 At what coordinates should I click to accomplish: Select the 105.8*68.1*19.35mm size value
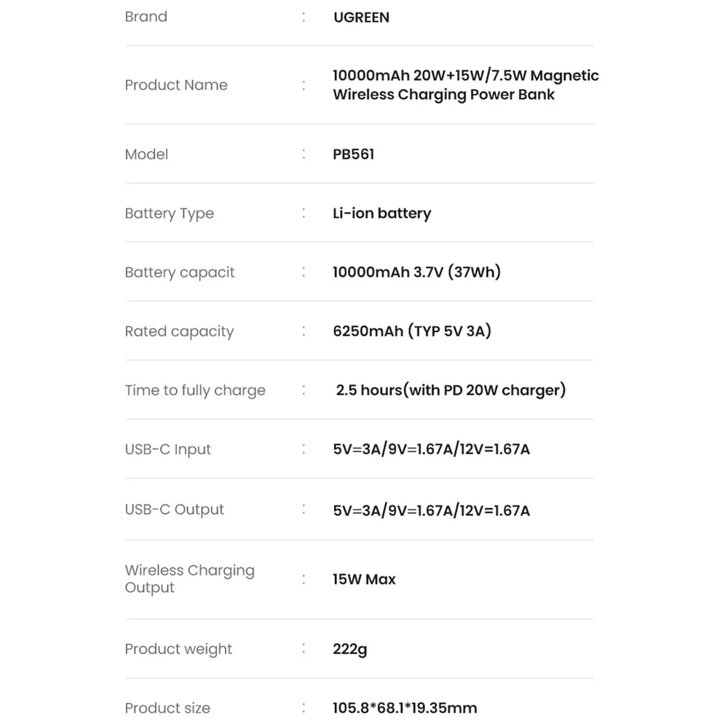[404, 708]
